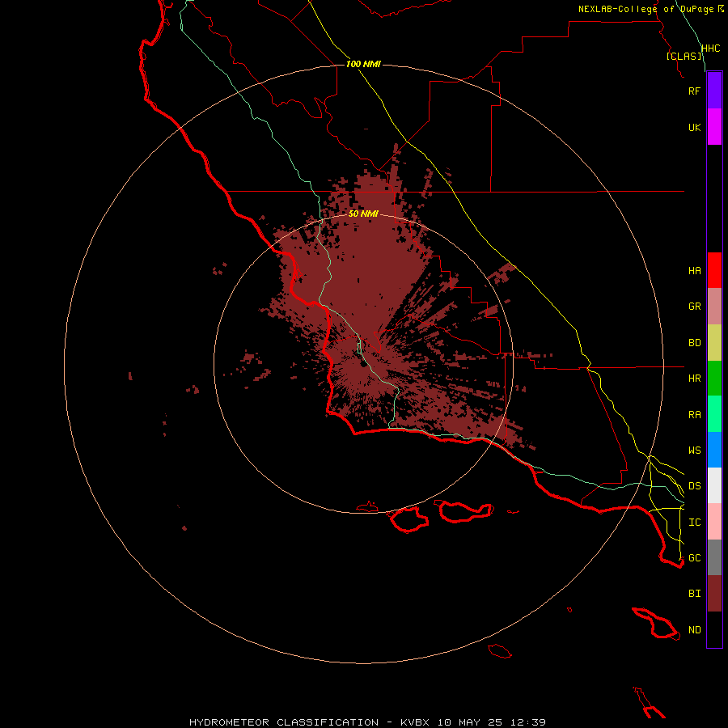
Task: Click the UK legend label
Action: (694, 128)
